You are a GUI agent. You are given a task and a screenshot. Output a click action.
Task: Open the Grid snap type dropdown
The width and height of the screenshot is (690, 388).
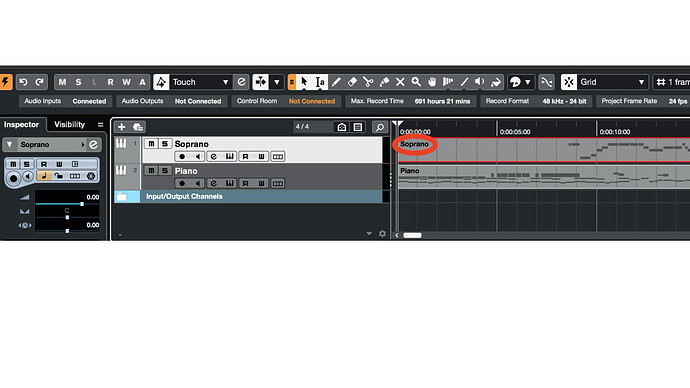point(612,82)
